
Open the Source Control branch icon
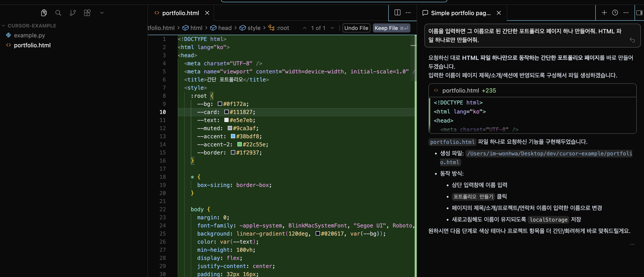coord(73,13)
